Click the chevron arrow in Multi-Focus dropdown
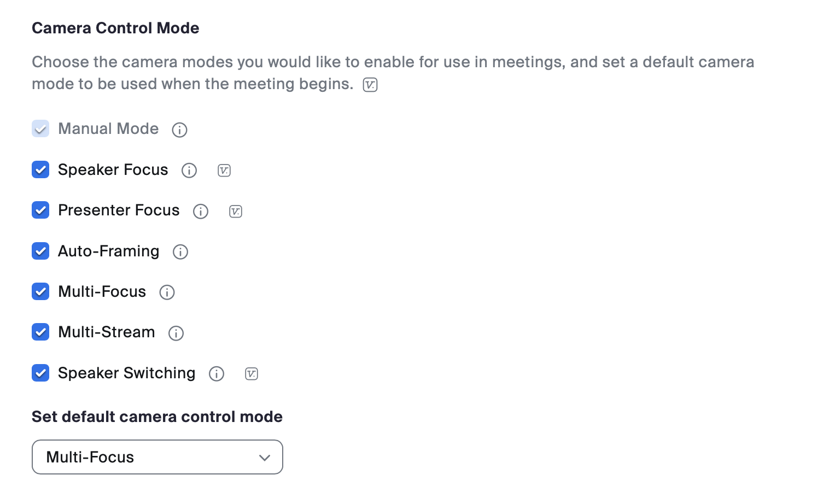Screen dimensions: 829x504 click(x=265, y=458)
